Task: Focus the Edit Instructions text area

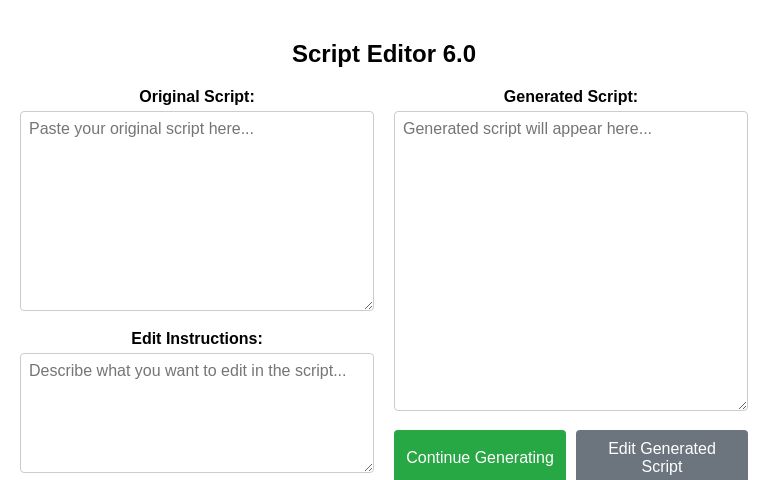Action: (197, 413)
